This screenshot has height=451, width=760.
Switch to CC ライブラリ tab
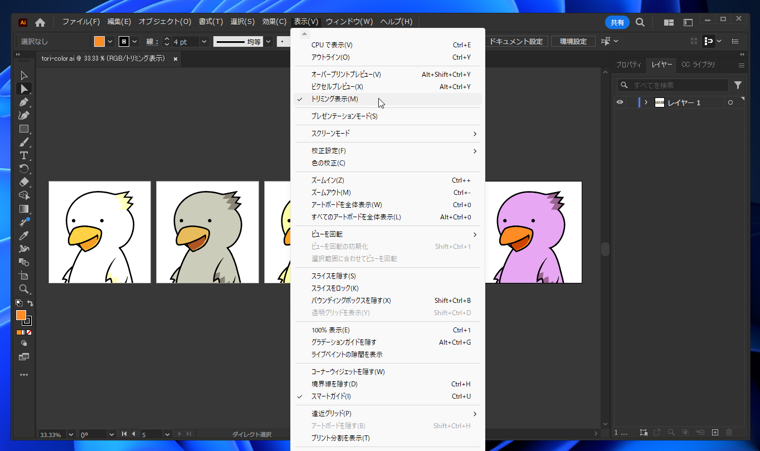(x=698, y=65)
